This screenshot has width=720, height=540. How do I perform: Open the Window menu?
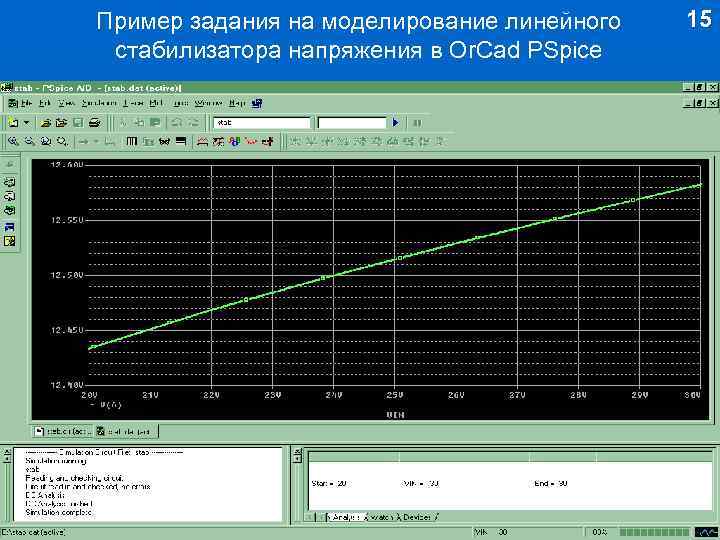208,103
